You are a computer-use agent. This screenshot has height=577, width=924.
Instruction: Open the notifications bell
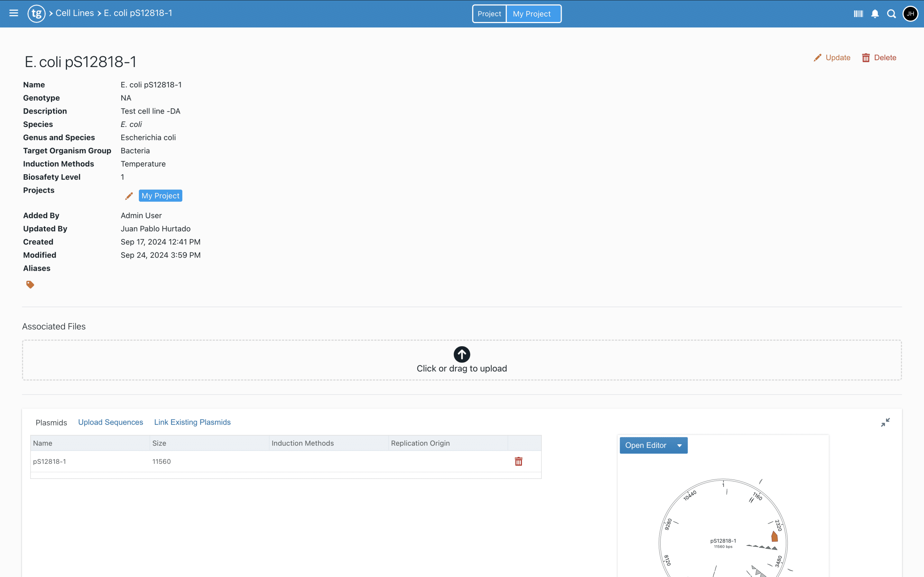pyautogui.click(x=875, y=14)
